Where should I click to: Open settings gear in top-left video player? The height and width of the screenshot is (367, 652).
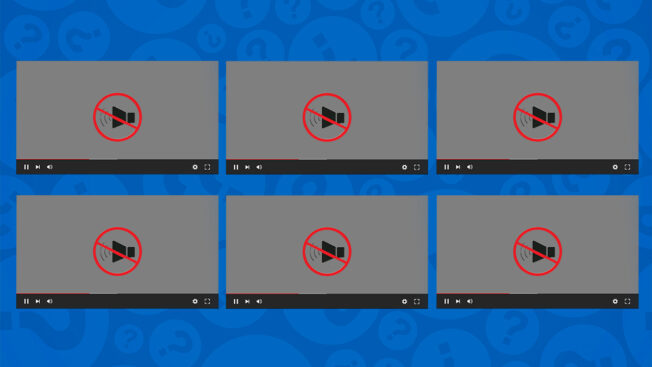coord(195,167)
